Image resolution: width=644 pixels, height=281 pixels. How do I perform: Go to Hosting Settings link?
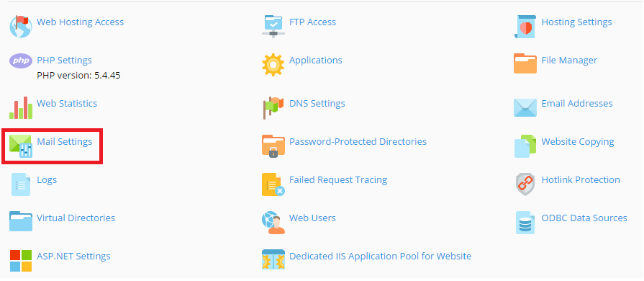576,22
